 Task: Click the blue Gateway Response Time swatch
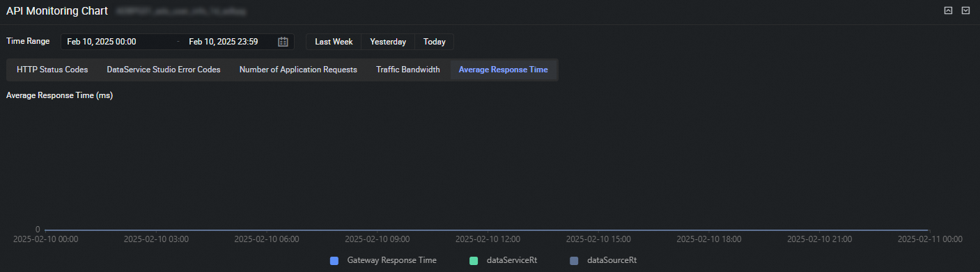tap(334, 260)
